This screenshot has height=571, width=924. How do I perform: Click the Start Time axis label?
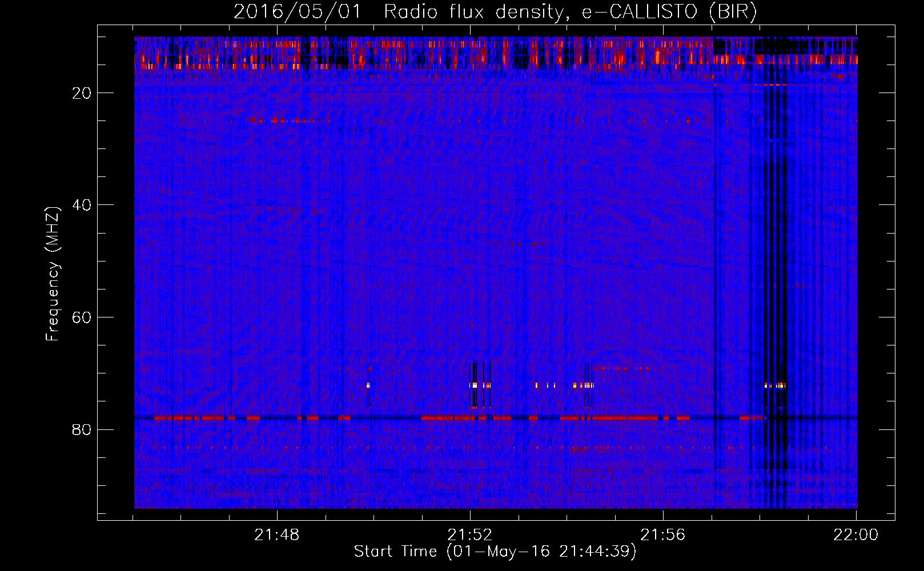coord(495,552)
